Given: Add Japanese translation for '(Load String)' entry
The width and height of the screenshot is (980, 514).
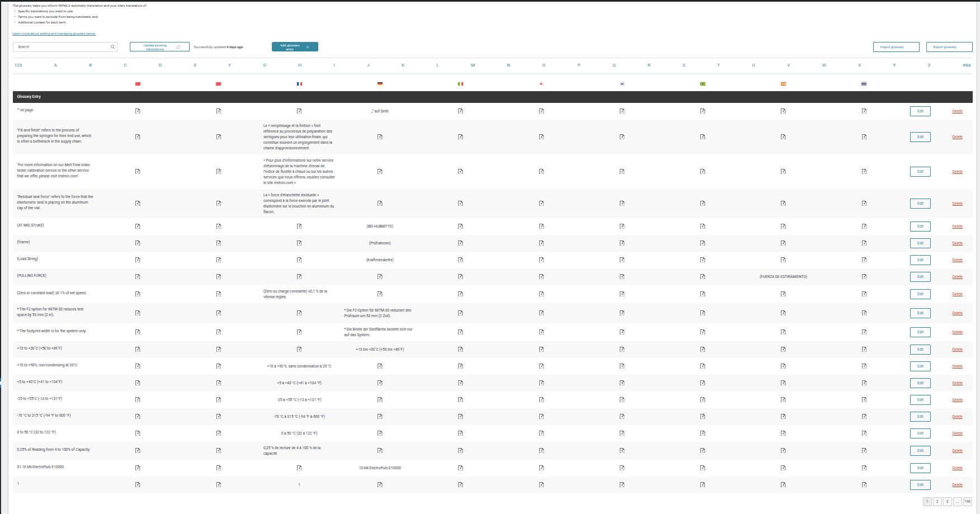Looking at the screenshot, I should click(541, 260).
